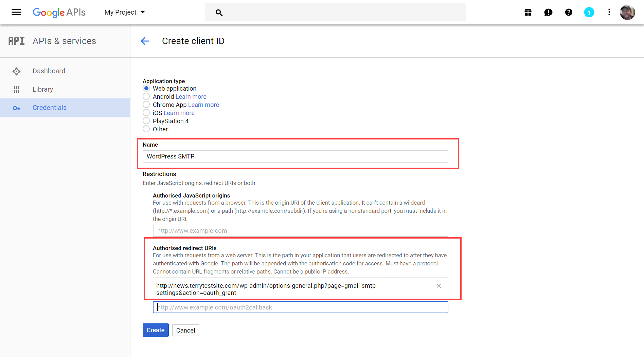This screenshot has height=357, width=644.
Task: Click the API icon beside APIs & services
Action: click(17, 41)
